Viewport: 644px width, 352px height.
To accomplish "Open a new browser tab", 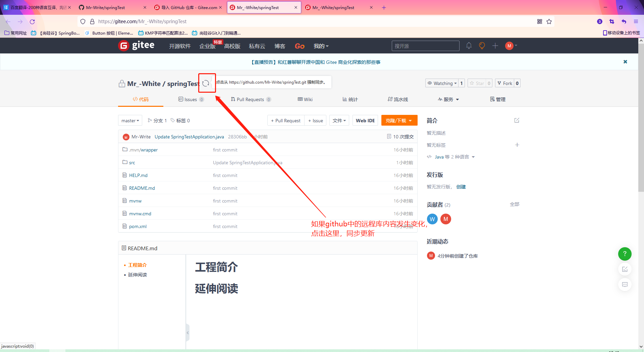I will pos(384,7).
